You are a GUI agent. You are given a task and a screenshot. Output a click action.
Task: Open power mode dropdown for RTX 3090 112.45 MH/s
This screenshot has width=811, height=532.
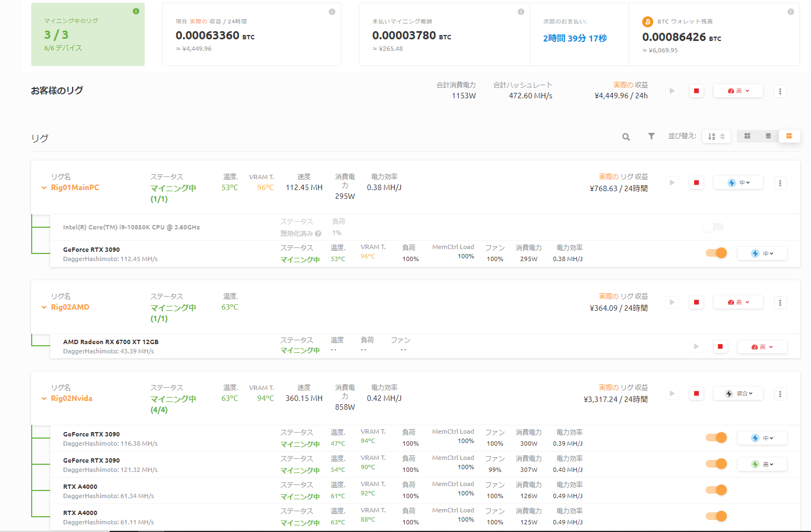(762, 253)
